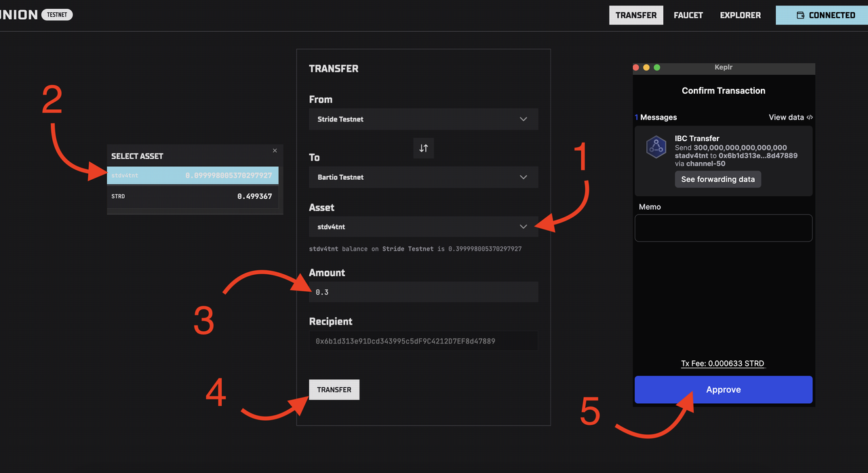868x473 pixels.
Task: Click the 1 Messages label
Action: coord(656,117)
